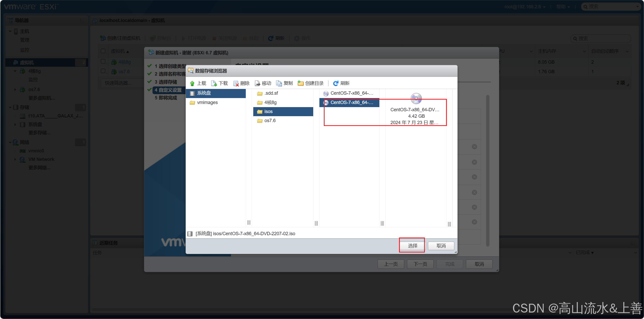
Task: Collapse the 网络 node in navigator
Action: point(10,142)
